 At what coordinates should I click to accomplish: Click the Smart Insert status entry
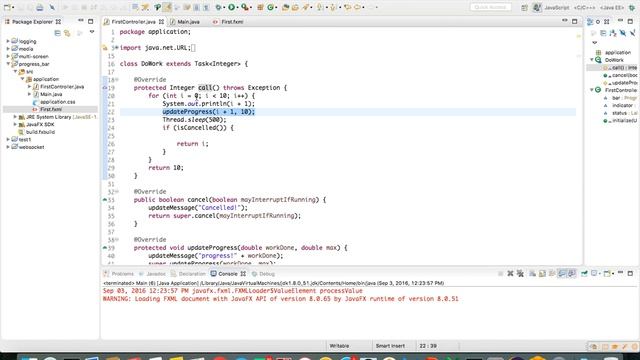coord(390,346)
